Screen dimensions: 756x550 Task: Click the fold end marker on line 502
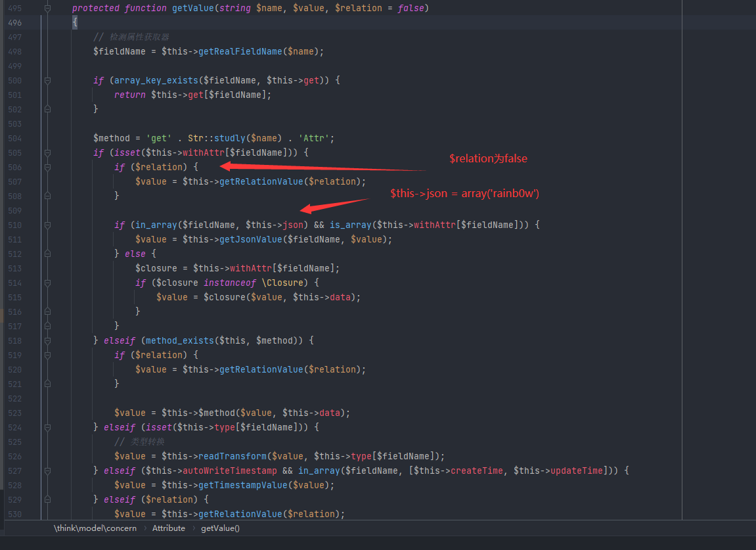click(x=47, y=109)
